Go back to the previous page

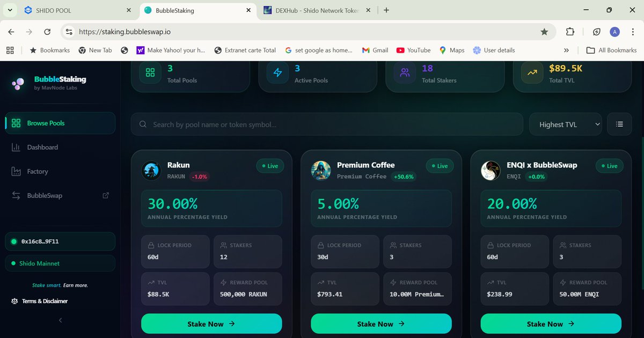pyautogui.click(x=11, y=32)
